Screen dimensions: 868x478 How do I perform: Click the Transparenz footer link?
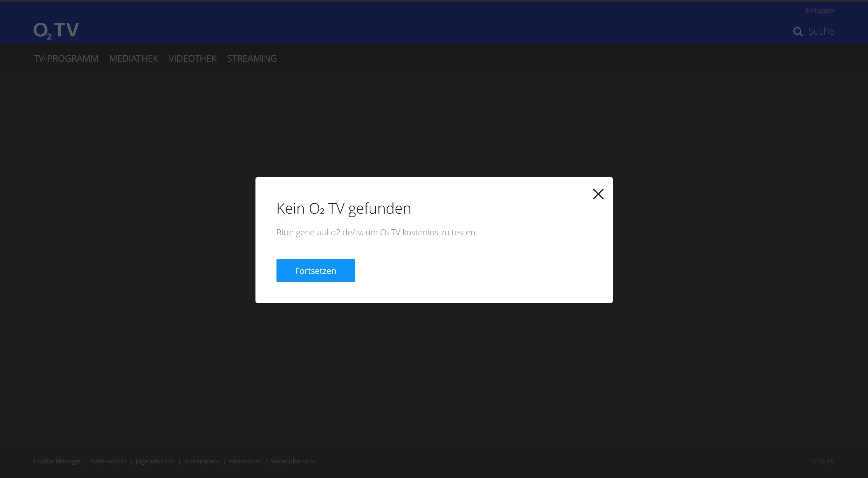[x=201, y=461]
